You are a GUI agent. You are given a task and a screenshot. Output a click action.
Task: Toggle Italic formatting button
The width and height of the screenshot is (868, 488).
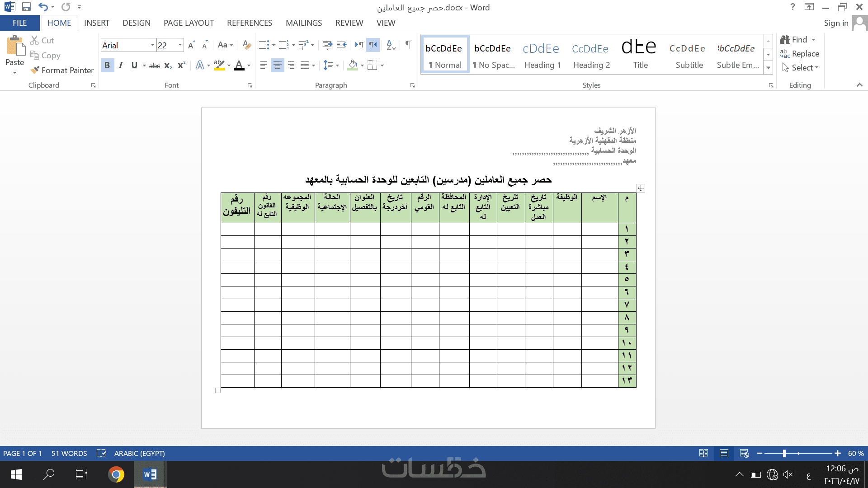(121, 66)
